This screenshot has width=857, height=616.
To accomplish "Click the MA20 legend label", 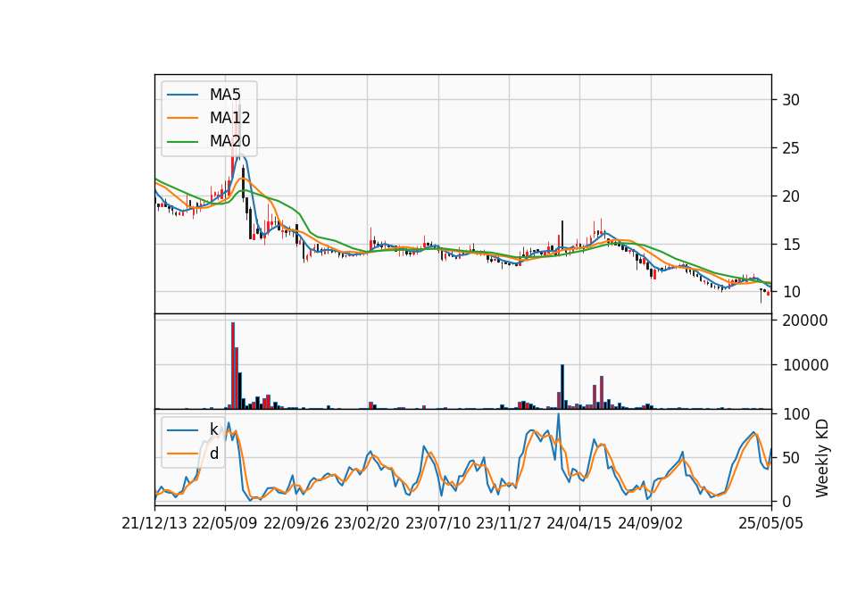I will coord(229,141).
